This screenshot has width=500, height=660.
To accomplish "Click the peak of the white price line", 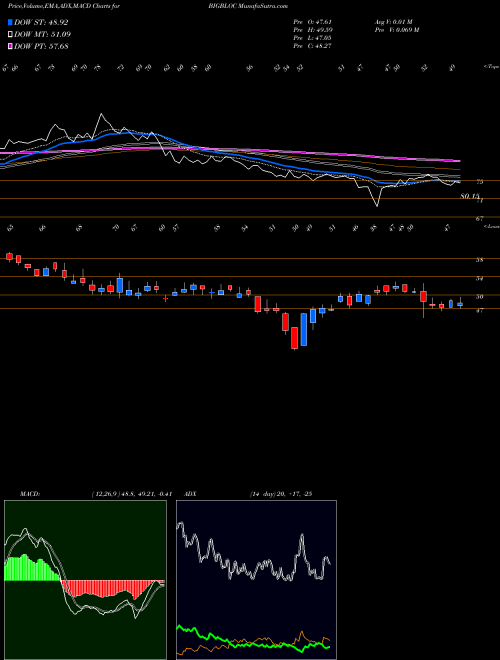I will [101, 114].
